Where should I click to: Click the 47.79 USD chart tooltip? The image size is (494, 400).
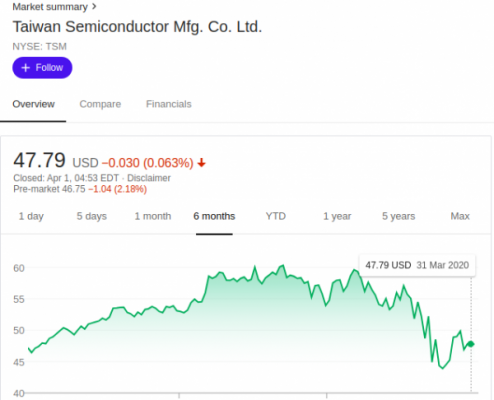coord(417,265)
